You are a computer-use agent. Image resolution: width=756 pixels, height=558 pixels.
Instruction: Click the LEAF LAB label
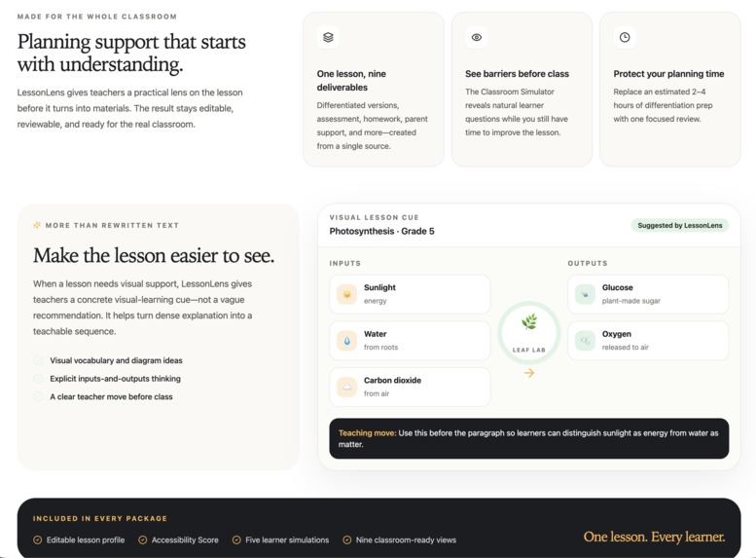pyautogui.click(x=529, y=350)
